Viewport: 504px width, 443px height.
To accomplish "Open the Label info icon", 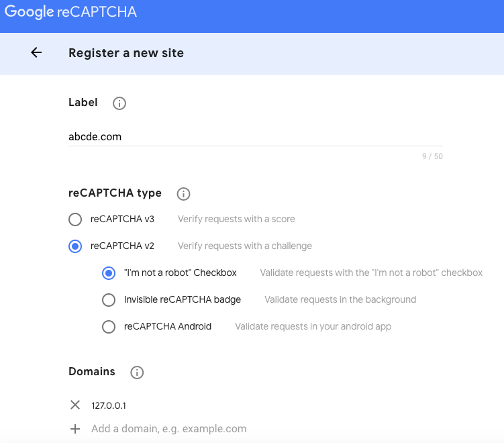I will (x=119, y=103).
